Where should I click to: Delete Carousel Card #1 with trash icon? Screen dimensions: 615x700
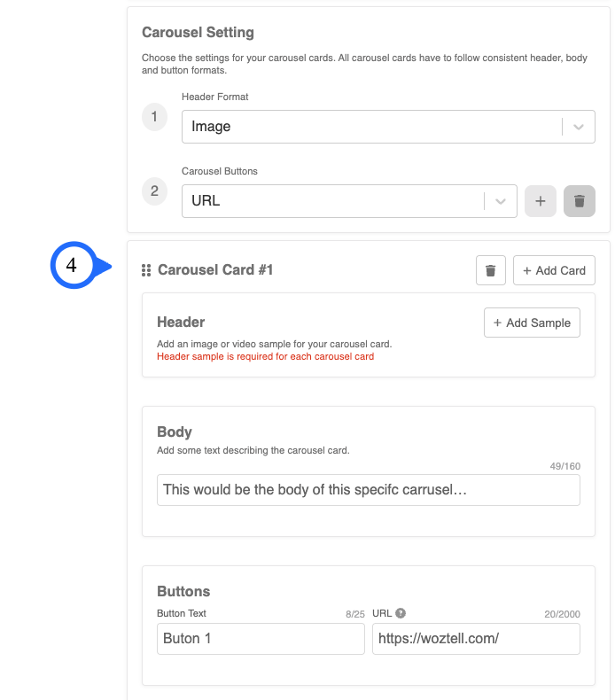coord(490,270)
